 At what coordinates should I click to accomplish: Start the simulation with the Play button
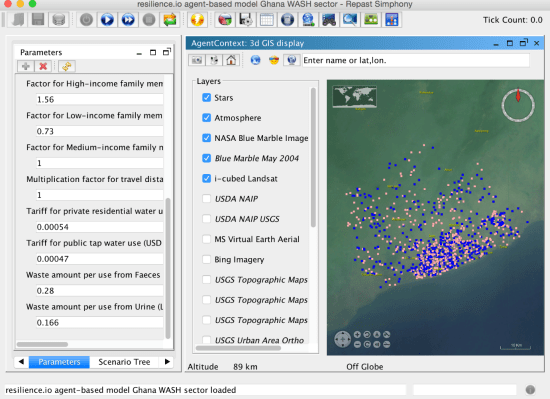107,20
